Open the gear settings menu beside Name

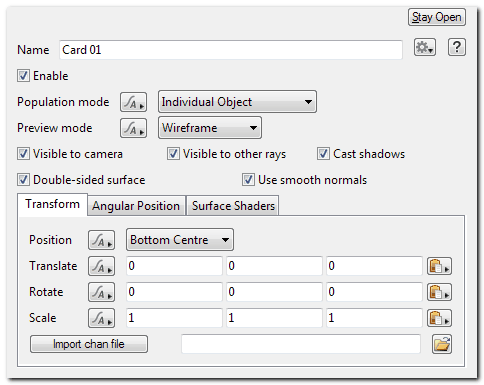[424, 47]
